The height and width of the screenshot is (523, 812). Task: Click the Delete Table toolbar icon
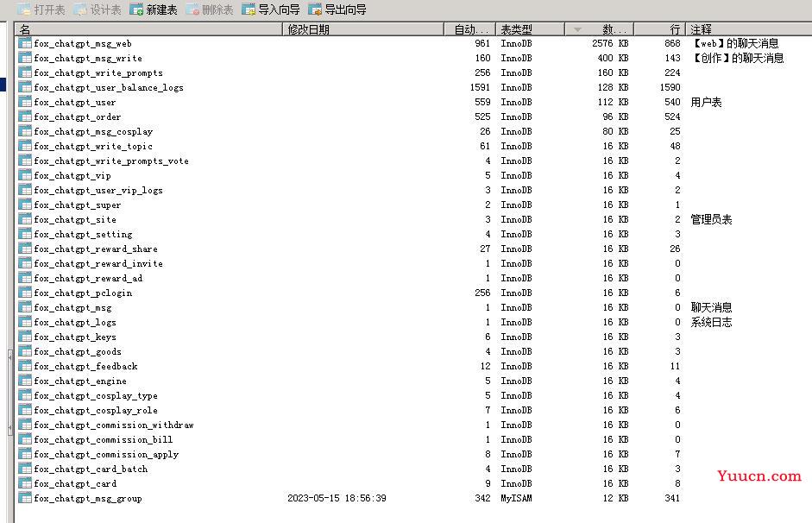pos(192,9)
